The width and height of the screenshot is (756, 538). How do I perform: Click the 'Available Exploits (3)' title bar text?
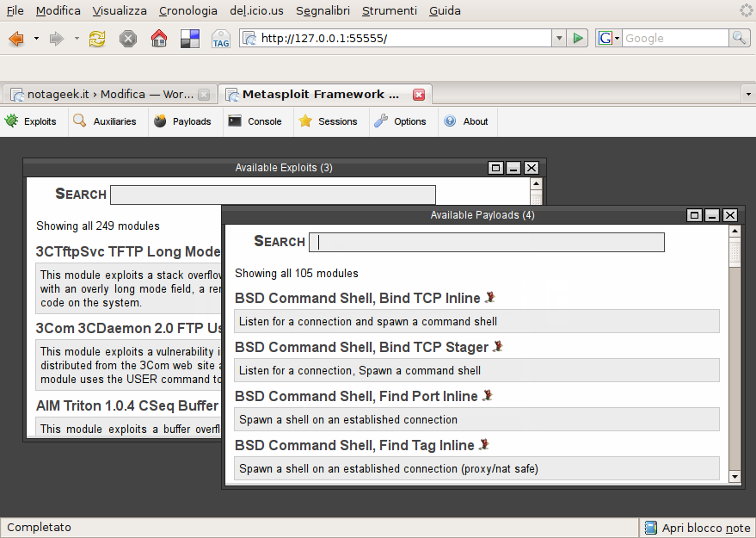coord(284,168)
